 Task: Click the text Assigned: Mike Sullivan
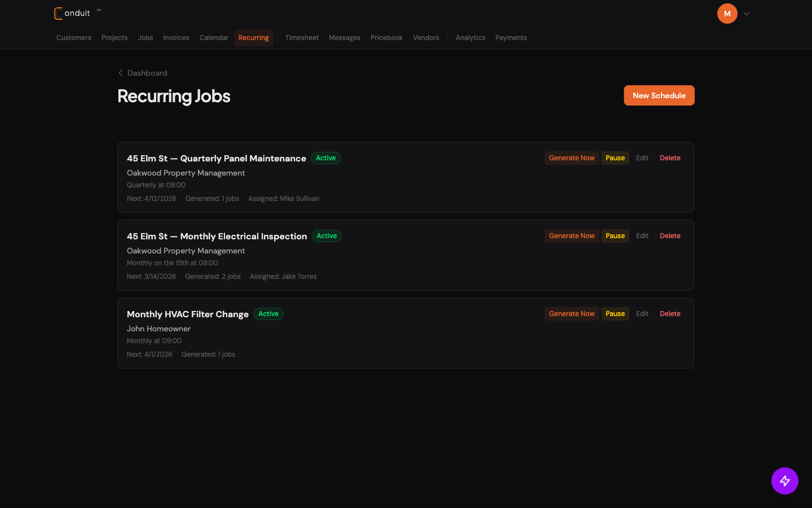284,199
